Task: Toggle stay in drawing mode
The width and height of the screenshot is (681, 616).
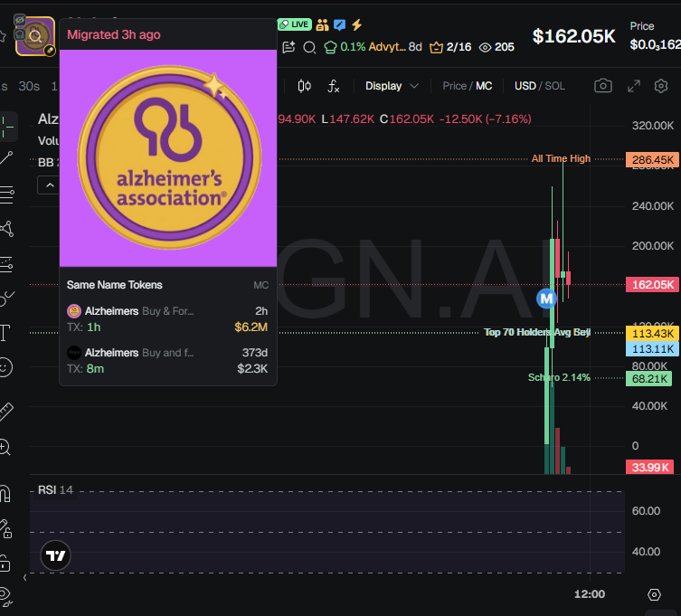Action: click(5, 528)
